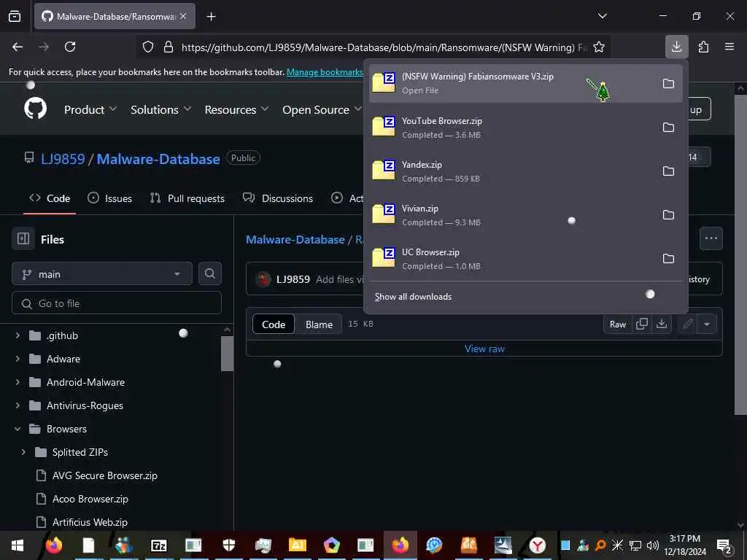Open the list all tabs chevron
Viewport: 747px width, 560px height.
(x=602, y=16)
